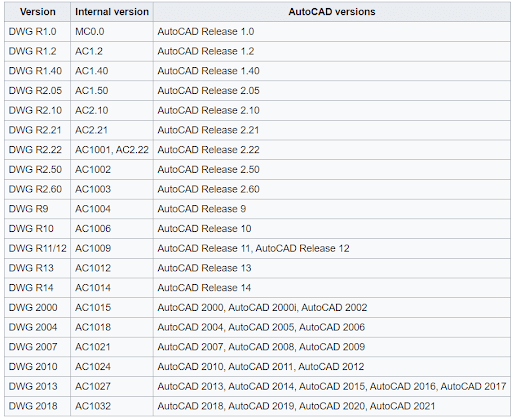Click the 'AC1032' cell

click(x=112, y=406)
